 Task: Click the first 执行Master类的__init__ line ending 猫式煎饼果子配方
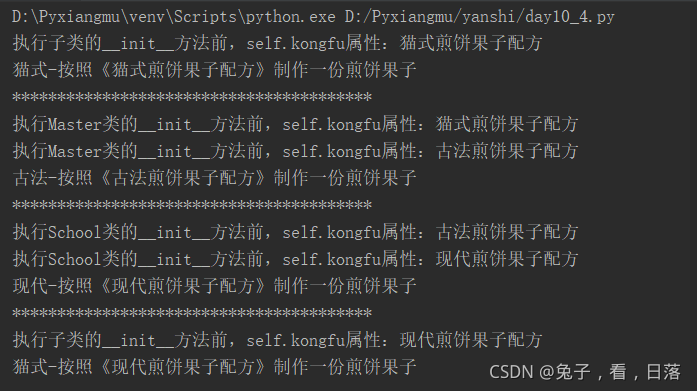click(295, 124)
